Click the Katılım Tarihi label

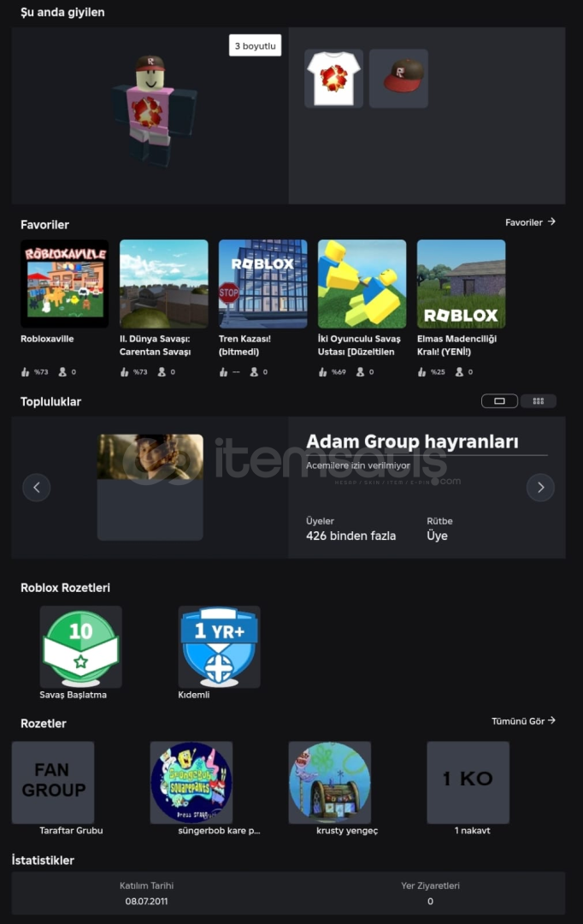[147, 885]
